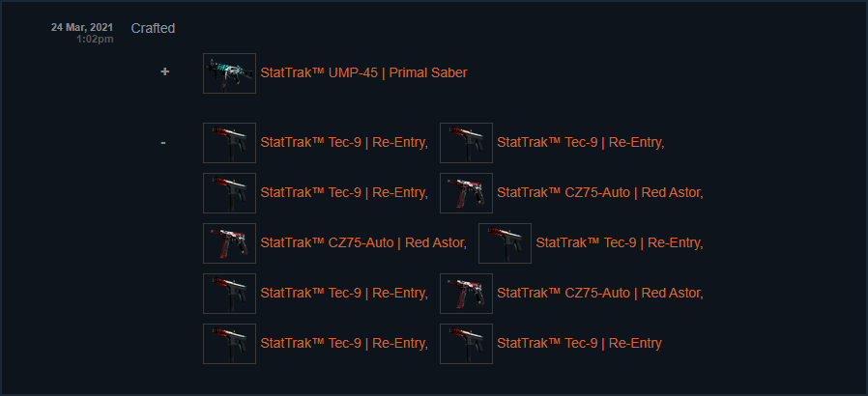Open first removed row's right Tec-9 Re-Entry link
Image resolution: width=868 pixels, height=396 pixels.
tap(580, 143)
